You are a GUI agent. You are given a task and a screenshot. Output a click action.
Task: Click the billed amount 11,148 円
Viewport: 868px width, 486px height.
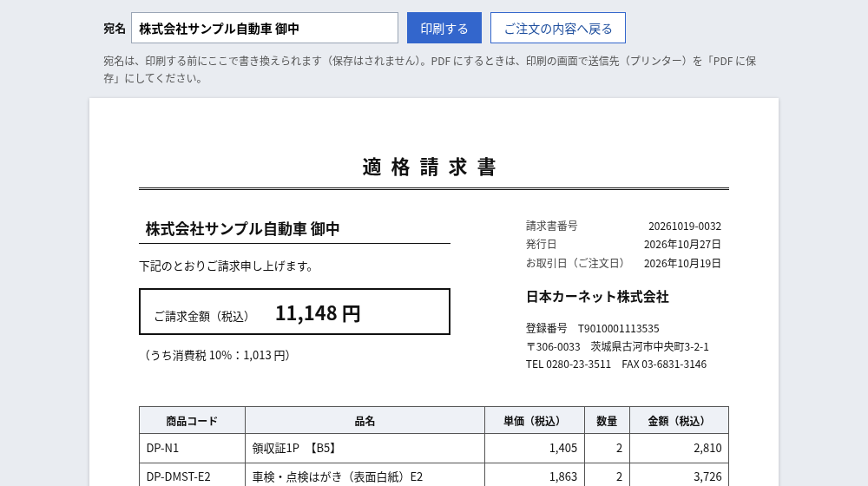pyautogui.click(x=318, y=312)
